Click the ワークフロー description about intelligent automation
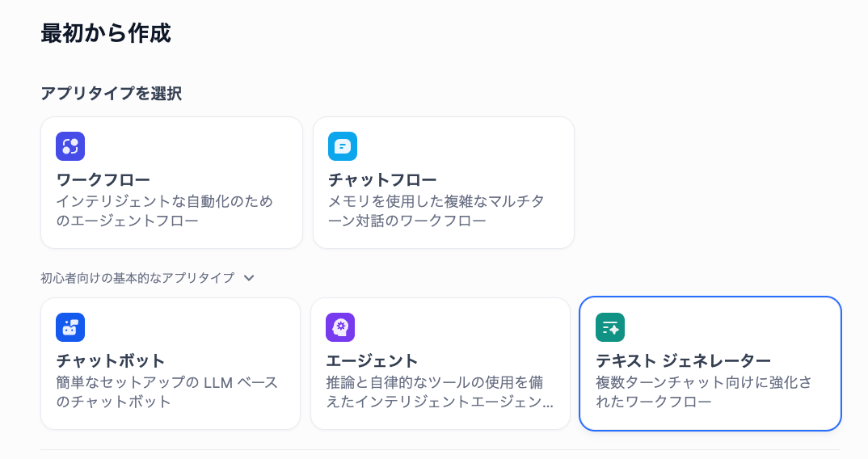The height and width of the screenshot is (459, 868). pyautogui.click(x=164, y=210)
